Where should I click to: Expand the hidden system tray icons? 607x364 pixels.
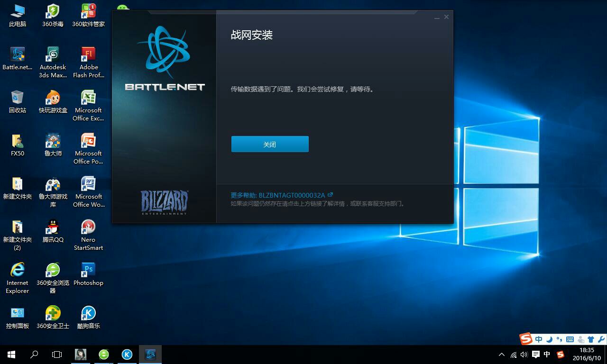(502, 355)
